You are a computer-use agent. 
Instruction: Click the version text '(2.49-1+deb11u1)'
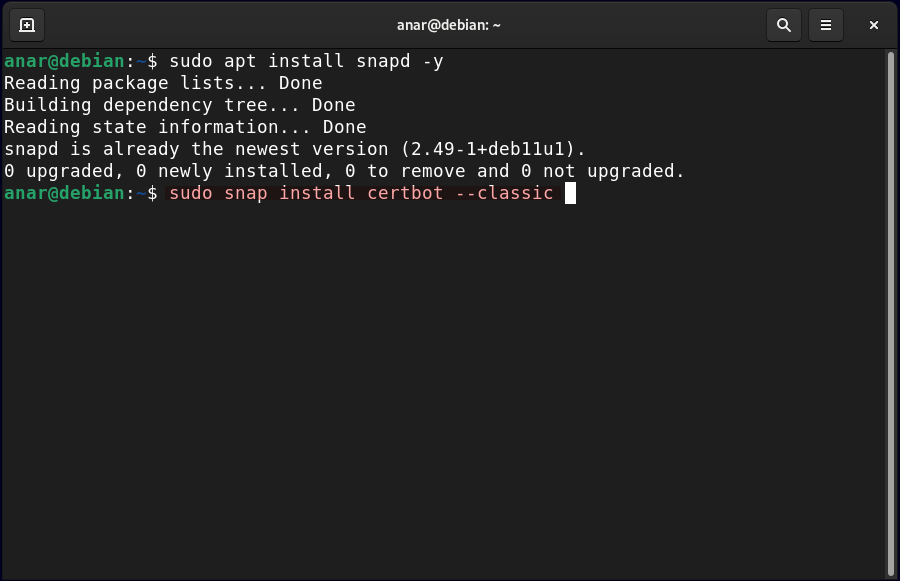[x=492, y=149]
